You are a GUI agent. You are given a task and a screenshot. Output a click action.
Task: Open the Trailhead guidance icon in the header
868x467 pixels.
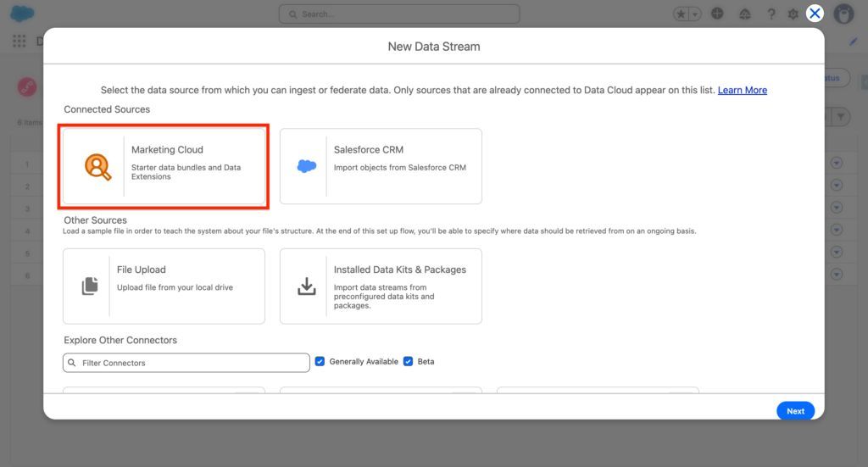[745, 14]
